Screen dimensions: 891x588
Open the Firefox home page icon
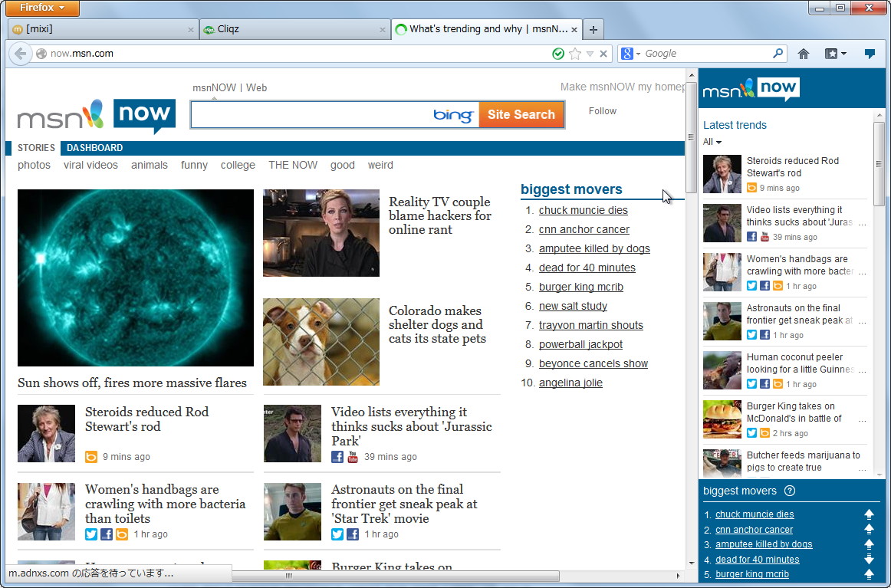[x=804, y=54]
